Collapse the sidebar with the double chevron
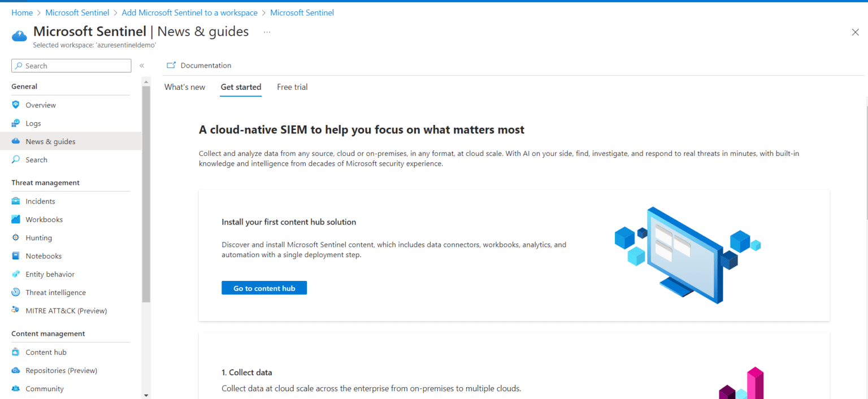The height and width of the screenshot is (399, 868). click(142, 65)
